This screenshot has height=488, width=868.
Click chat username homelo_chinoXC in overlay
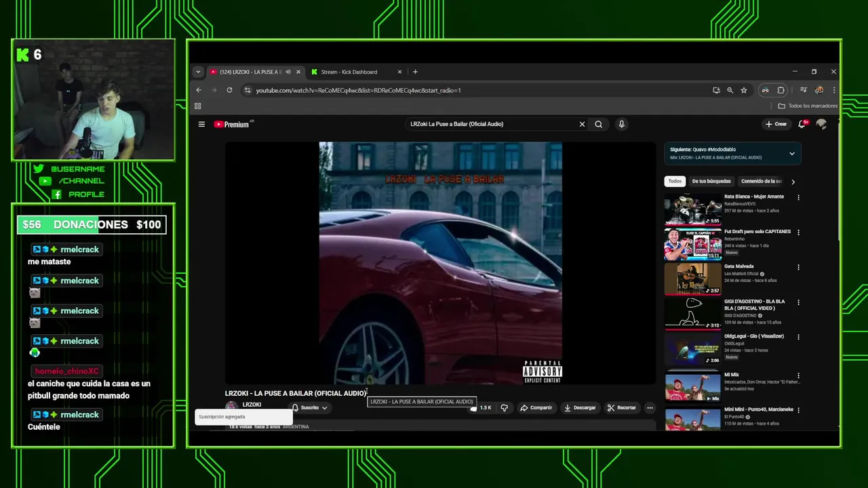[x=67, y=371]
